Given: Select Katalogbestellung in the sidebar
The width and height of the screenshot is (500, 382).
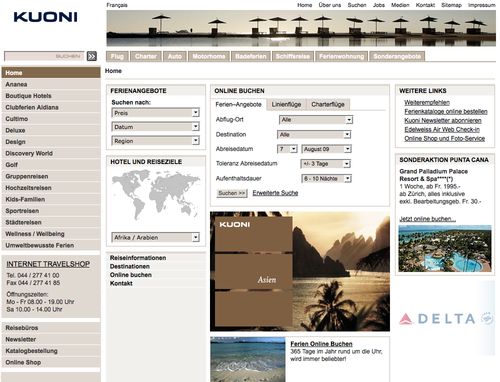Looking at the screenshot, I should click(51, 351).
